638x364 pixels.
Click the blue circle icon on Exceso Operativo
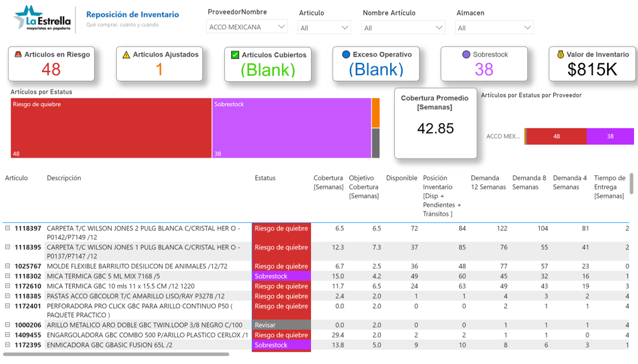tap(346, 55)
